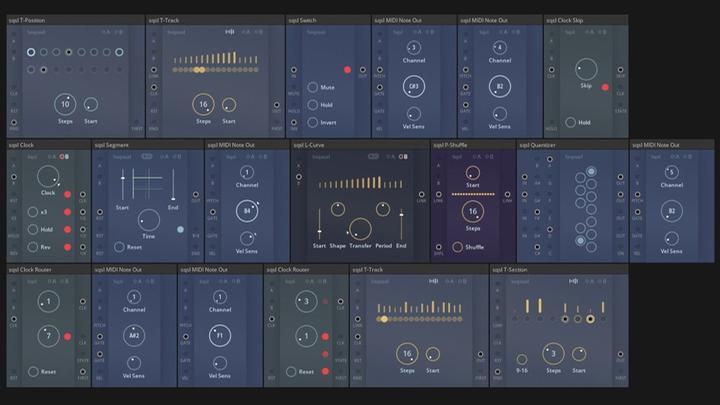720x405 pixels.
Task: Toggle Reset in the Segment module
Action: point(119,247)
